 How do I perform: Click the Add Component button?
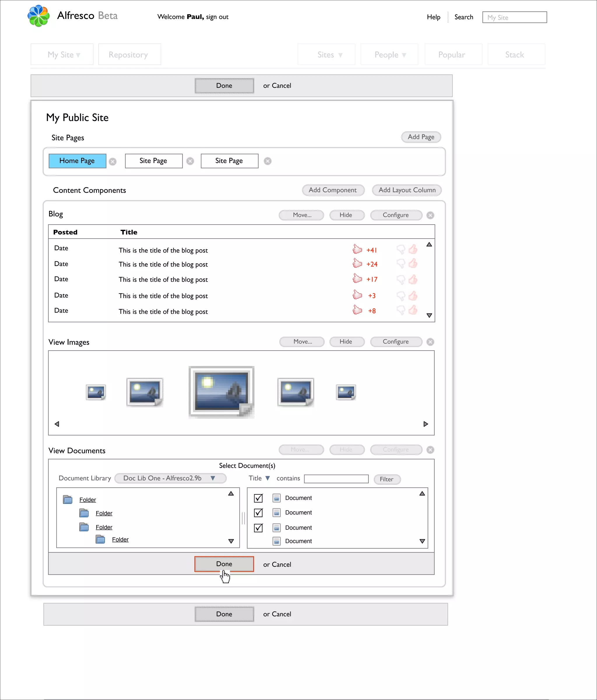point(333,190)
